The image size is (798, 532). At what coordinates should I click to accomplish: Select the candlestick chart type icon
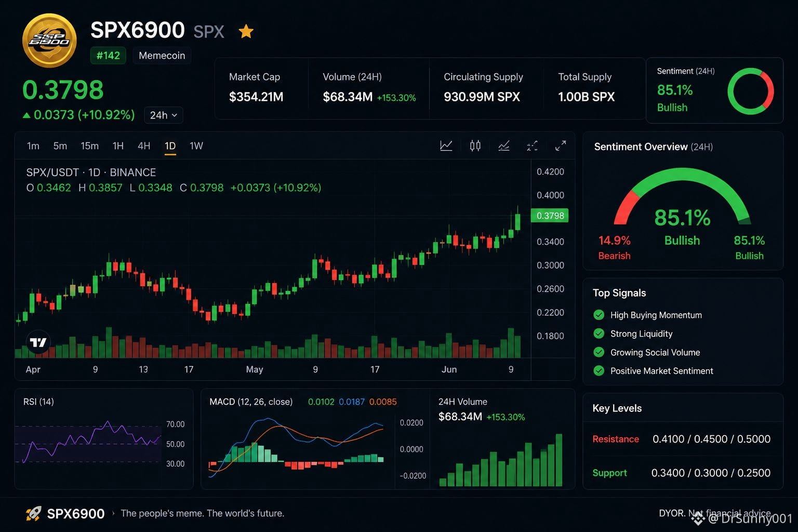point(475,146)
